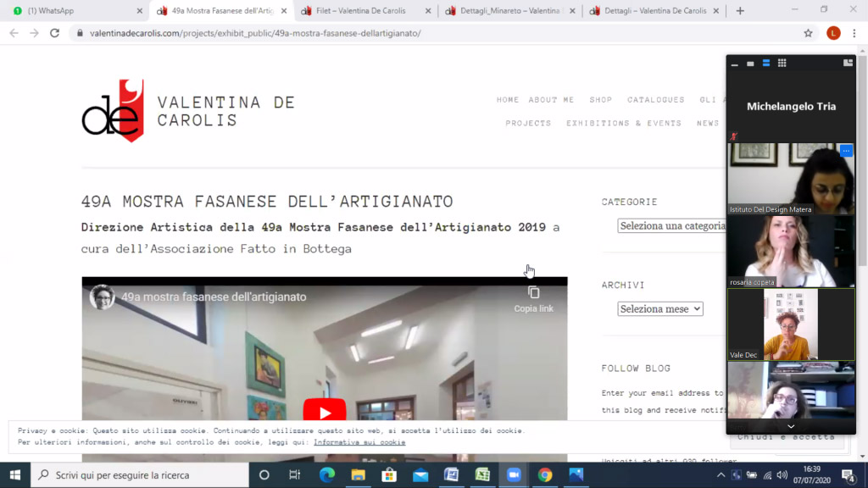Minimize the Zoom participant panel
This screenshot has height=488, width=868.
(735, 64)
